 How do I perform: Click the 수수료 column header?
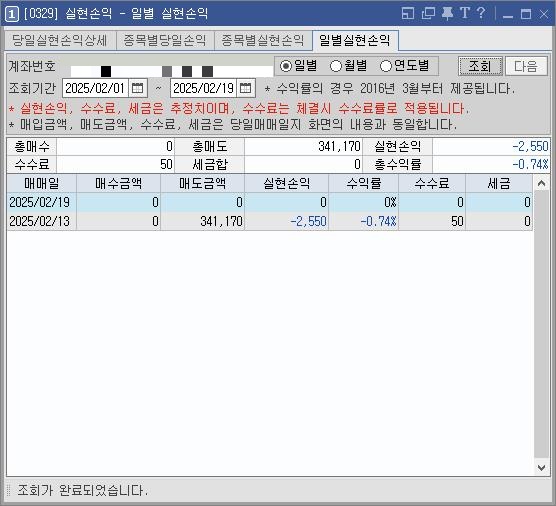432,183
